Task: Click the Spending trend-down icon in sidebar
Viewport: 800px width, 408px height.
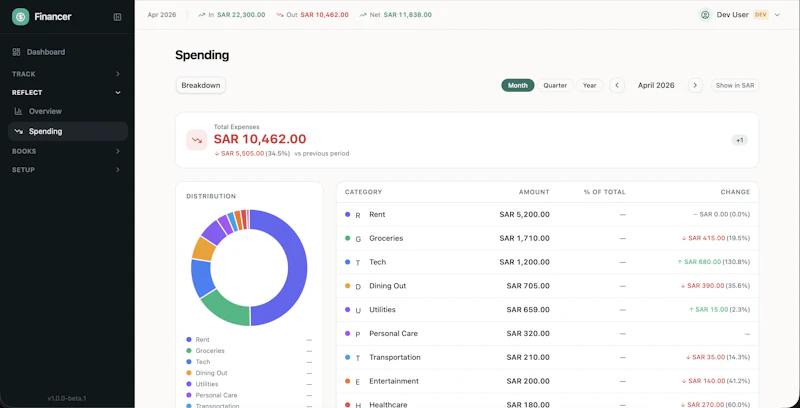Action: pos(18,131)
